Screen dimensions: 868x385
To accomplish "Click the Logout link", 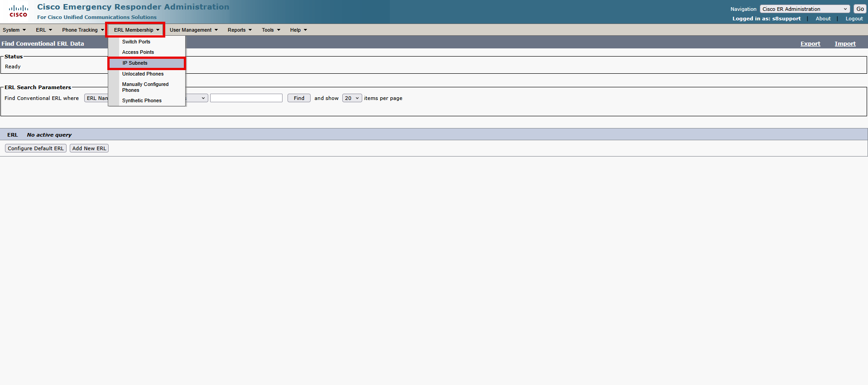I will (x=854, y=19).
